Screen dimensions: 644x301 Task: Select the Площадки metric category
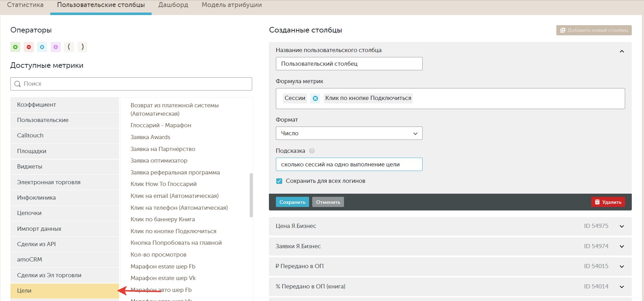65,151
